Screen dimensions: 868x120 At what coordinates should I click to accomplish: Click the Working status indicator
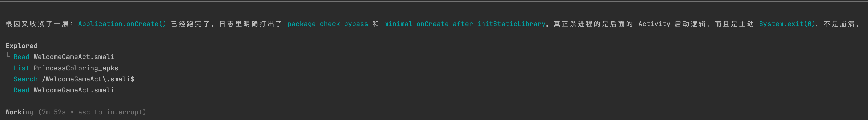[20, 112]
